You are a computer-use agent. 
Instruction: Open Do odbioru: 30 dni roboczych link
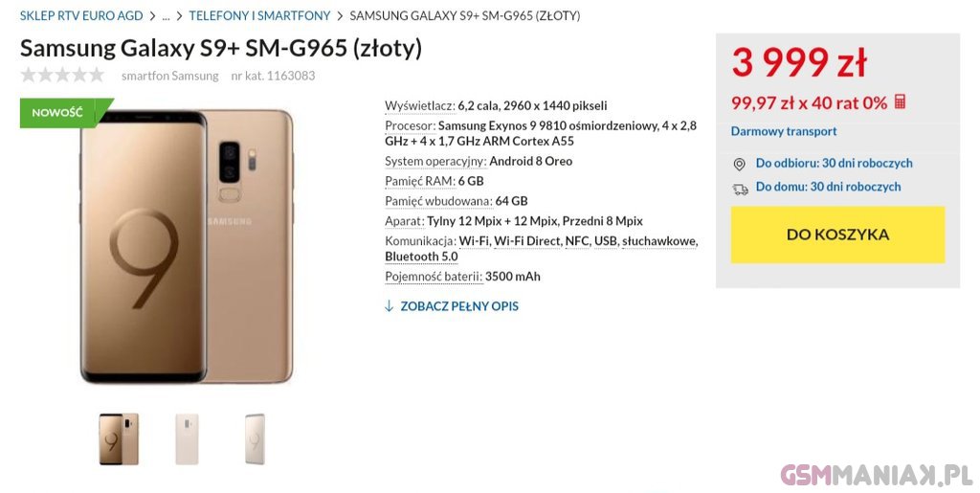pos(834,163)
